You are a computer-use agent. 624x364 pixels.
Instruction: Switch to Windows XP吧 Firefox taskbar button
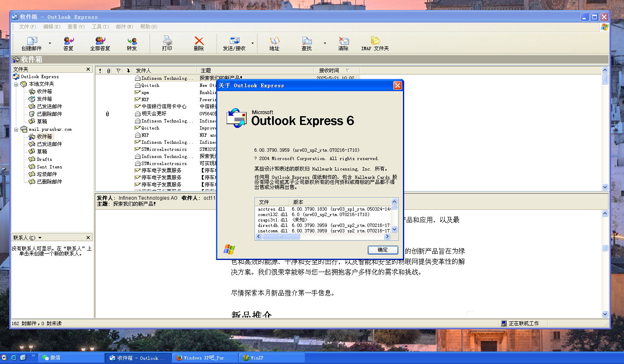205,358
